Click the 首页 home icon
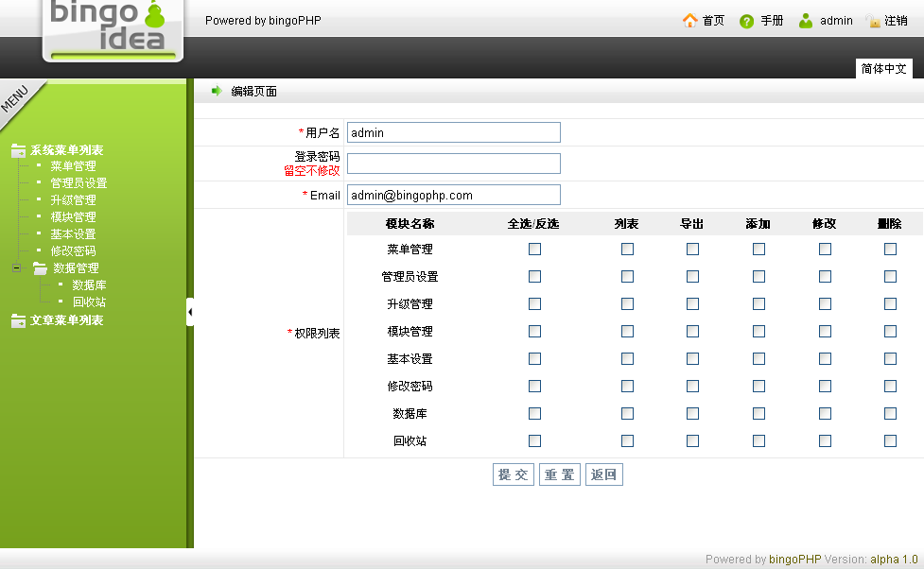The height and width of the screenshot is (569, 924). (691, 20)
